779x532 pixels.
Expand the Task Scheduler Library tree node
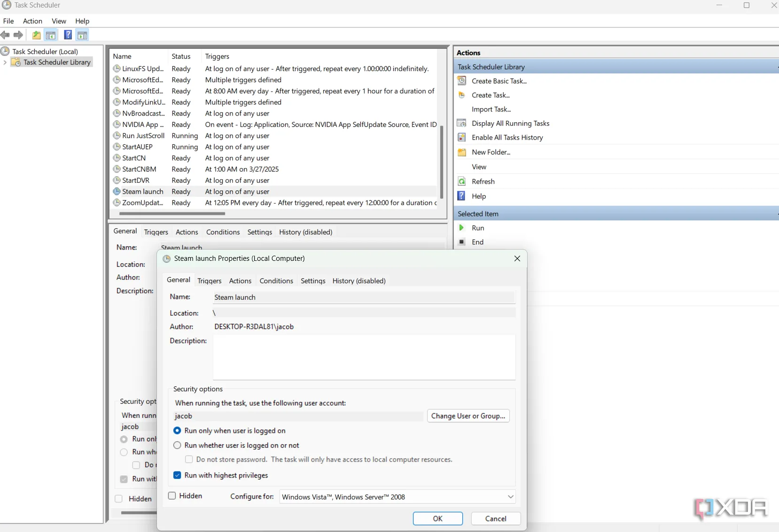[5, 62]
